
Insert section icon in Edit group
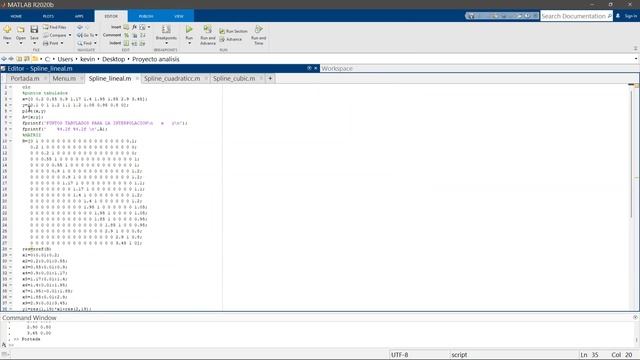[126, 27]
